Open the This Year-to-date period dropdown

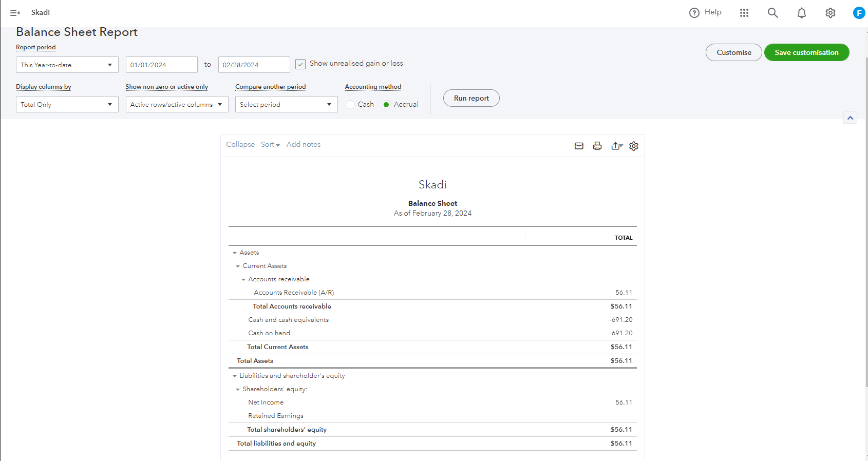pyautogui.click(x=67, y=65)
